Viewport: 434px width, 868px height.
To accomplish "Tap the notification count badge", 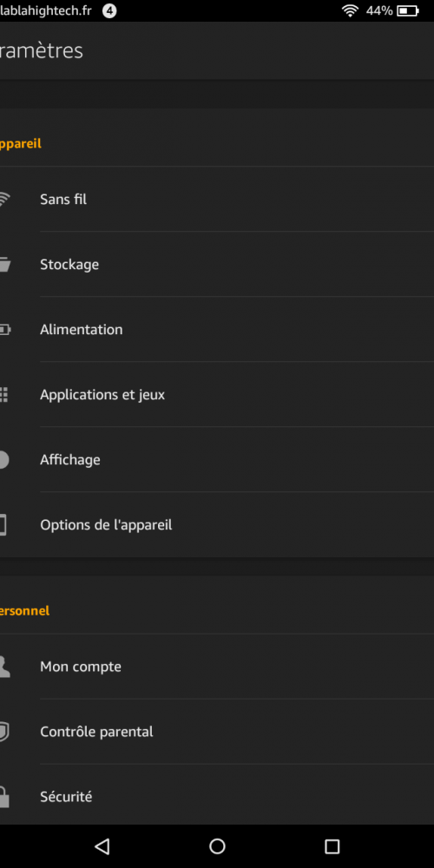I will click(x=109, y=11).
